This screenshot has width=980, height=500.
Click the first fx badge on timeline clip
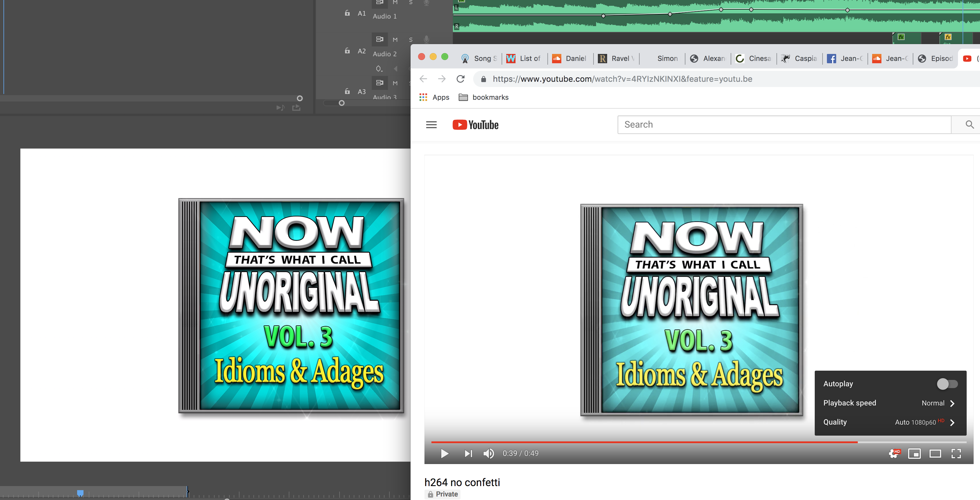pos(901,37)
